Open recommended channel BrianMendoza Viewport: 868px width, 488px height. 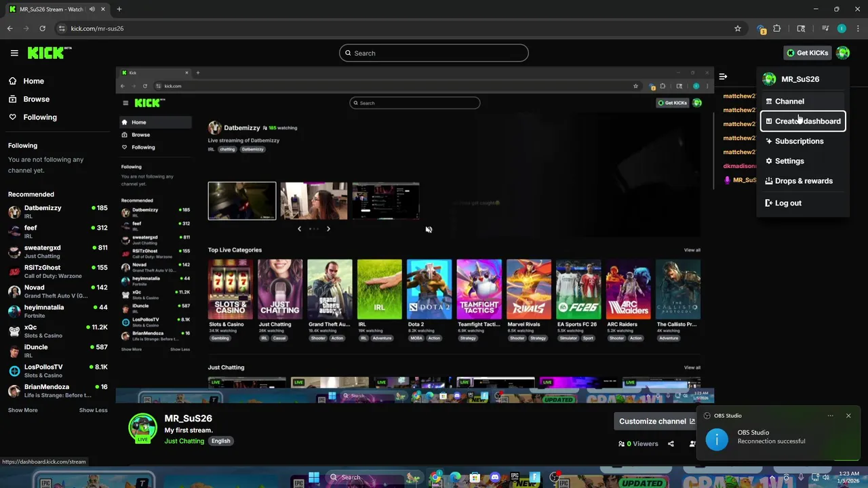pyautogui.click(x=58, y=390)
